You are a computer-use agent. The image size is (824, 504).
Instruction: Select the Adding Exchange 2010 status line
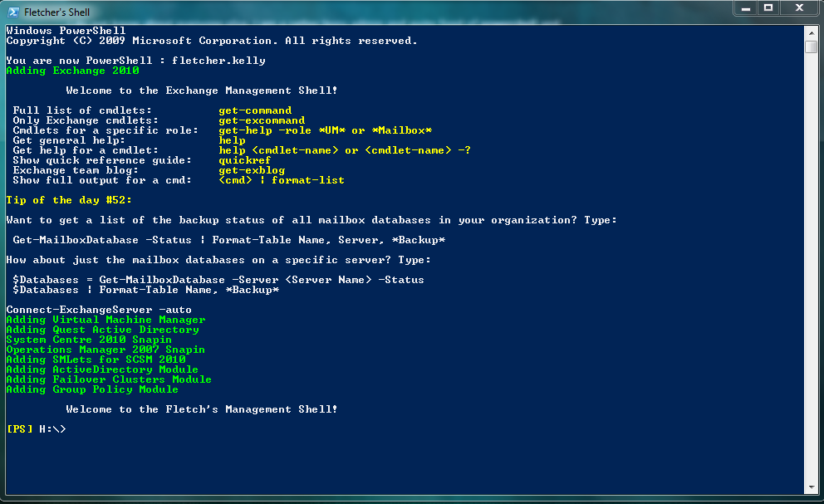[x=62, y=70]
